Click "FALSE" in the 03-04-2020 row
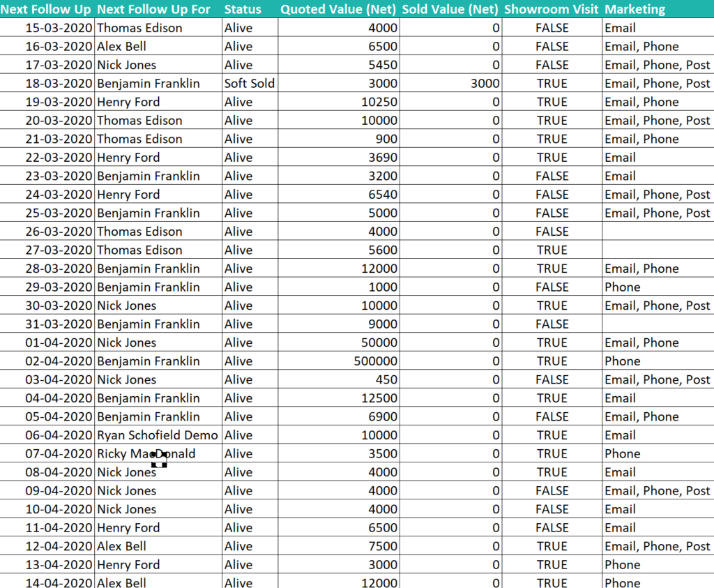Screen dimensions: 714x588 click(552, 379)
